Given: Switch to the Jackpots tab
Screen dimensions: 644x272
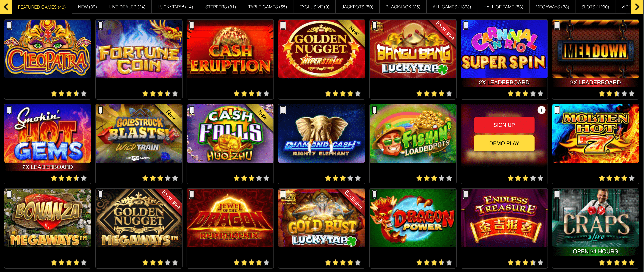Looking at the screenshot, I should [358, 7].
